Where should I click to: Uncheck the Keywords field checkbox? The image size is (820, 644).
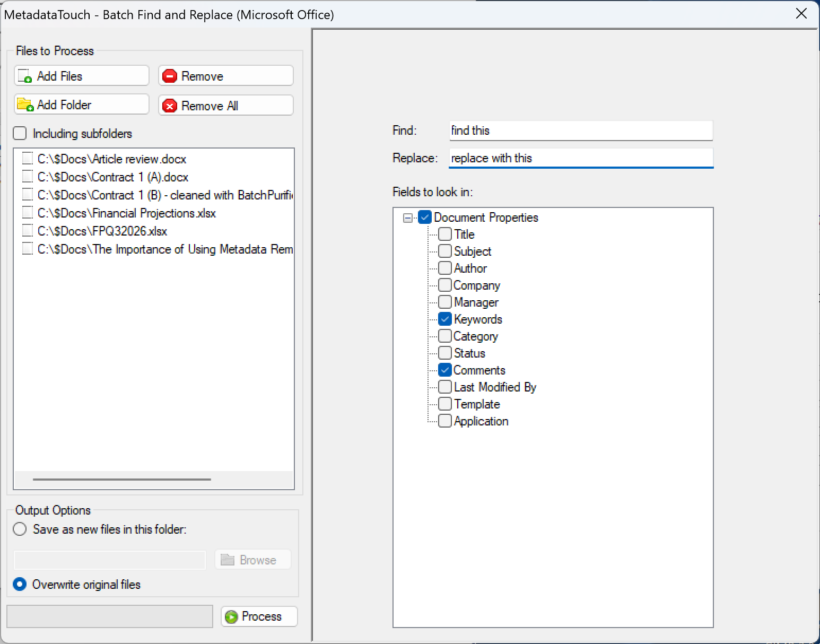click(x=445, y=319)
